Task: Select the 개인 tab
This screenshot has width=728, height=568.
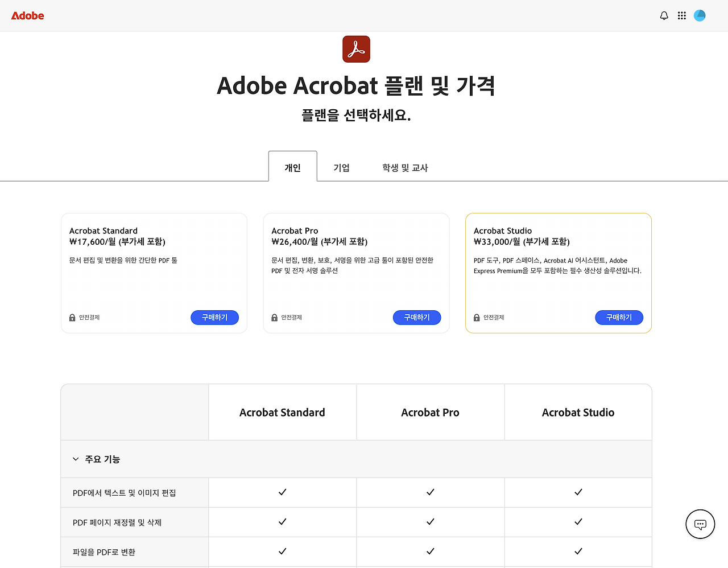Action: (292, 167)
